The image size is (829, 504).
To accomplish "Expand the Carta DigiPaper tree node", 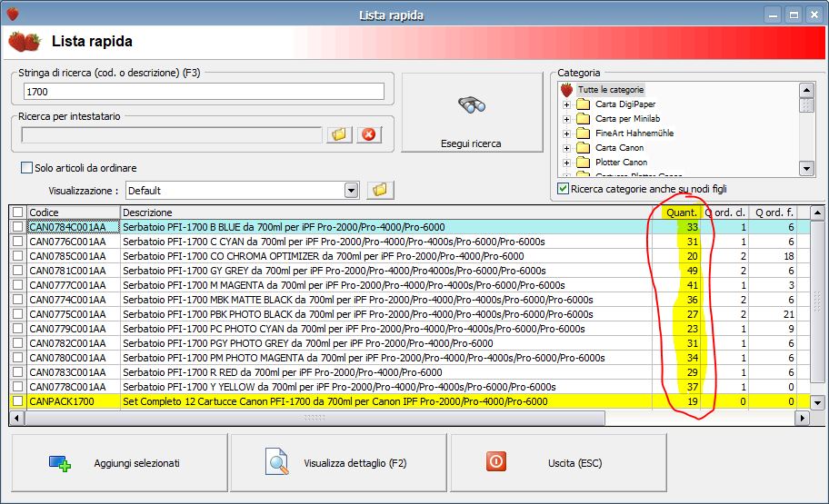I will tap(567, 104).
